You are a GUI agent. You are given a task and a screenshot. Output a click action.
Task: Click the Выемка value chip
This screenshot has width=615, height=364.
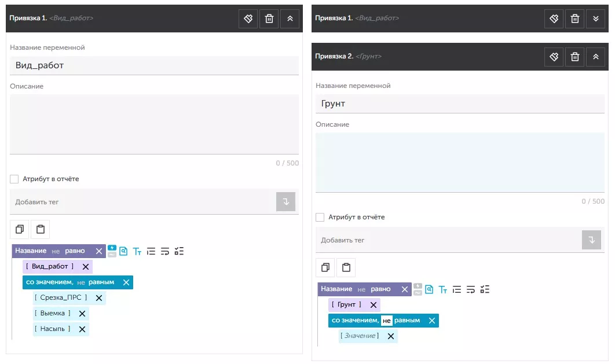click(52, 314)
